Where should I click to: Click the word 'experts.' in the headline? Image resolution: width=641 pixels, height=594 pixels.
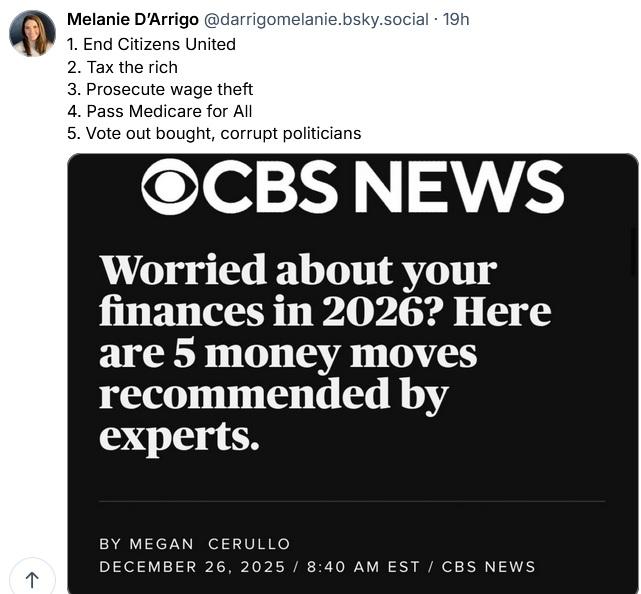179,436
